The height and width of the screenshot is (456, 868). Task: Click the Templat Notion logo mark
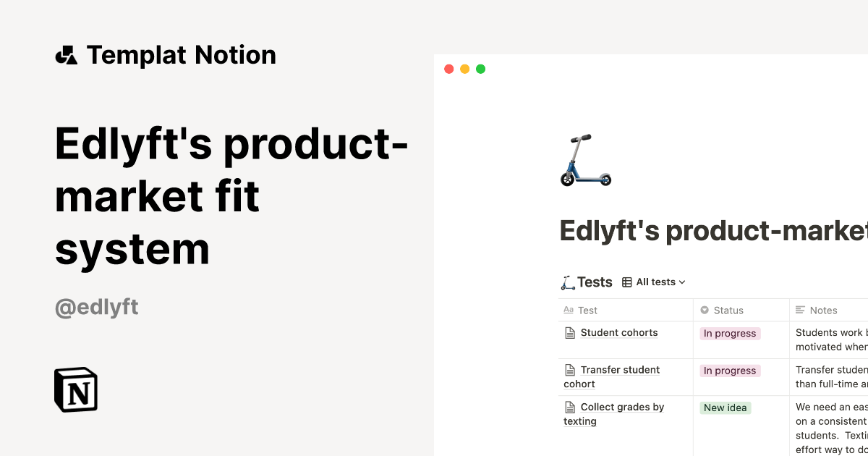point(67,54)
